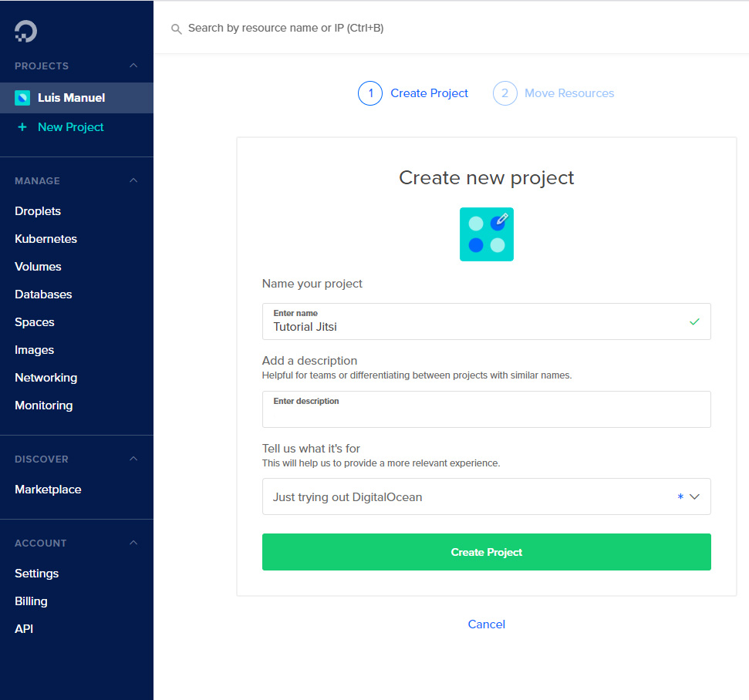Collapse the Projects section
749x700 pixels.
133,66
